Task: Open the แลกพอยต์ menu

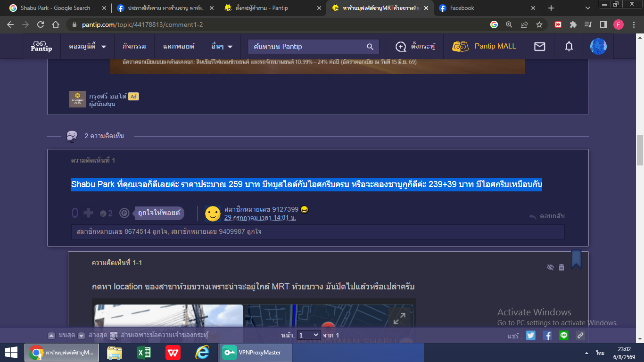Action: coord(178,46)
